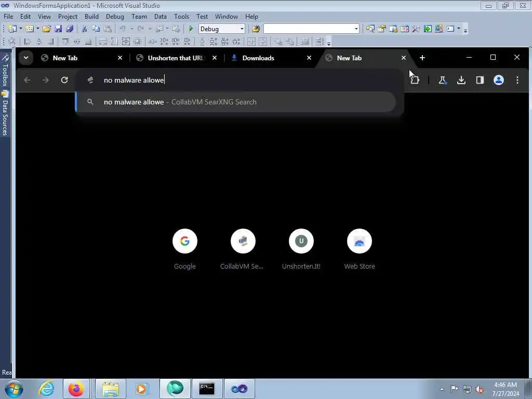The height and width of the screenshot is (399, 532).
Task: Open the Test menu
Action: tap(202, 17)
